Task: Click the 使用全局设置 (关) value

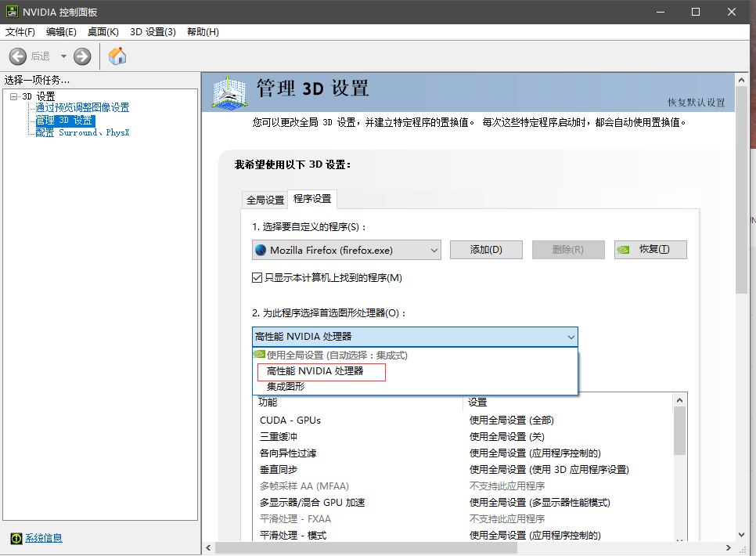Action: point(506,437)
